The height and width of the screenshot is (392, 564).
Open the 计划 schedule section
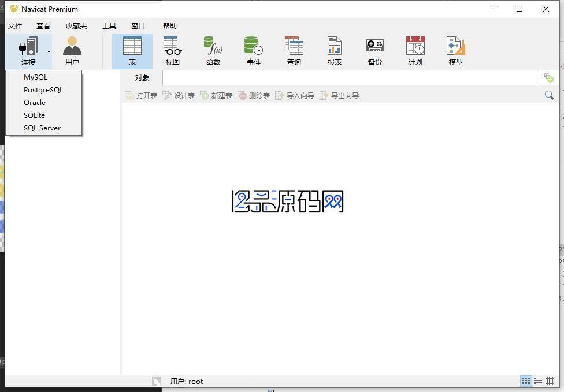[415, 51]
